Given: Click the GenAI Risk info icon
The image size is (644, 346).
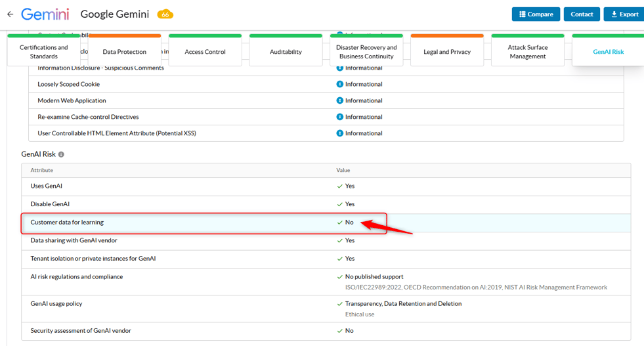Looking at the screenshot, I should [61, 154].
